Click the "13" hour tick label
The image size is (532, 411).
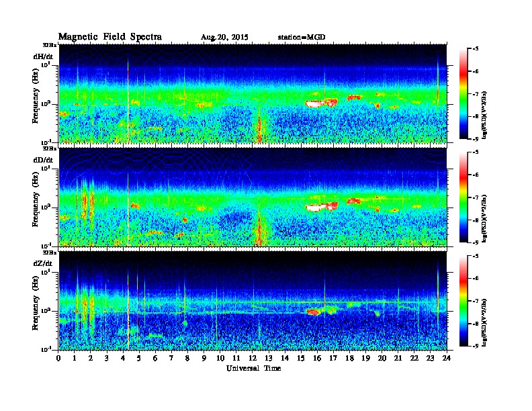(269, 359)
